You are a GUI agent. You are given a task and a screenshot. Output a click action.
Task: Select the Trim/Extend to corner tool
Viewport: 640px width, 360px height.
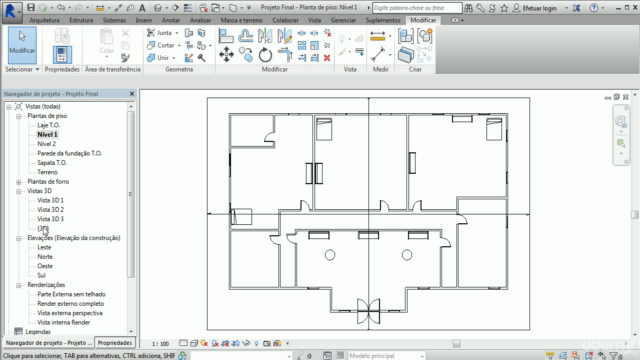coord(285,55)
